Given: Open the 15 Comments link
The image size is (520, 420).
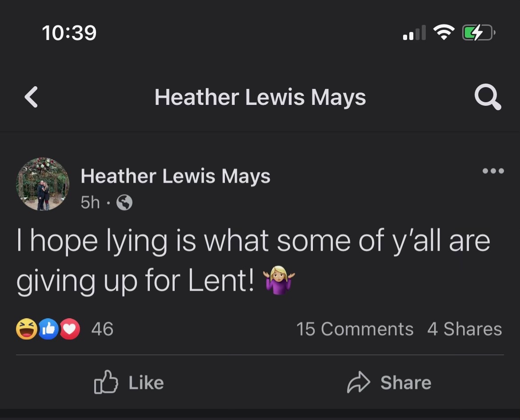Looking at the screenshot, I should click(x=355, y=329).
